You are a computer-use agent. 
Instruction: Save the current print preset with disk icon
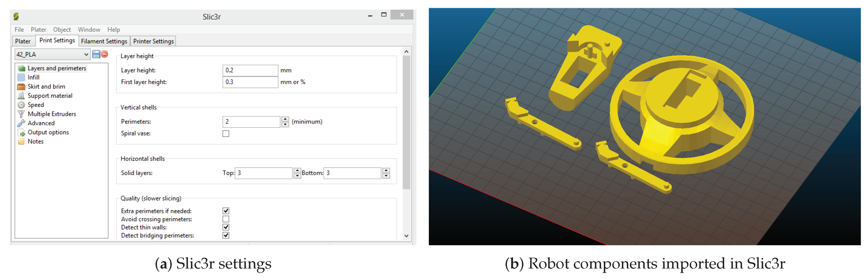pyautogui.click(x=96, y=54)
